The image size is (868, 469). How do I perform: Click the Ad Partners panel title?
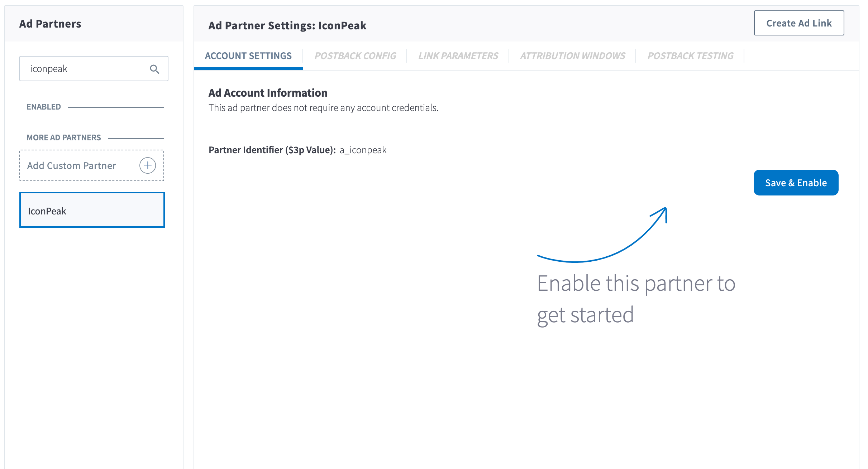[x=50, y=24]
